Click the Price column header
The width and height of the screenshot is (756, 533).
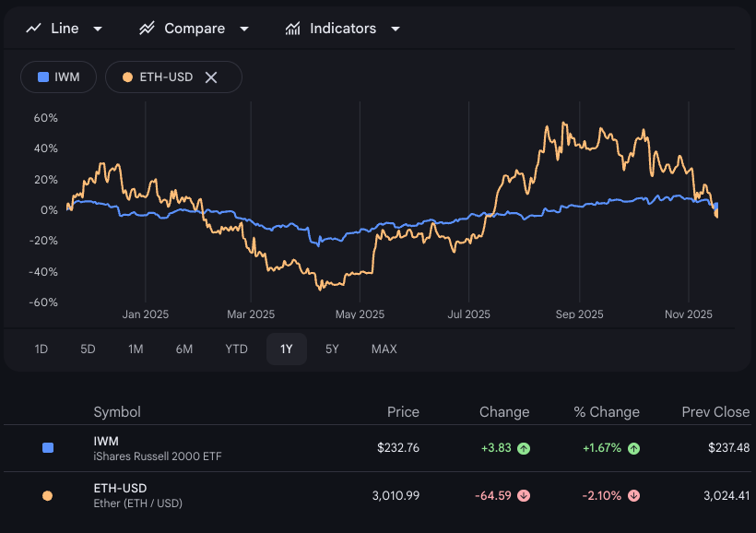coord(403,412)
